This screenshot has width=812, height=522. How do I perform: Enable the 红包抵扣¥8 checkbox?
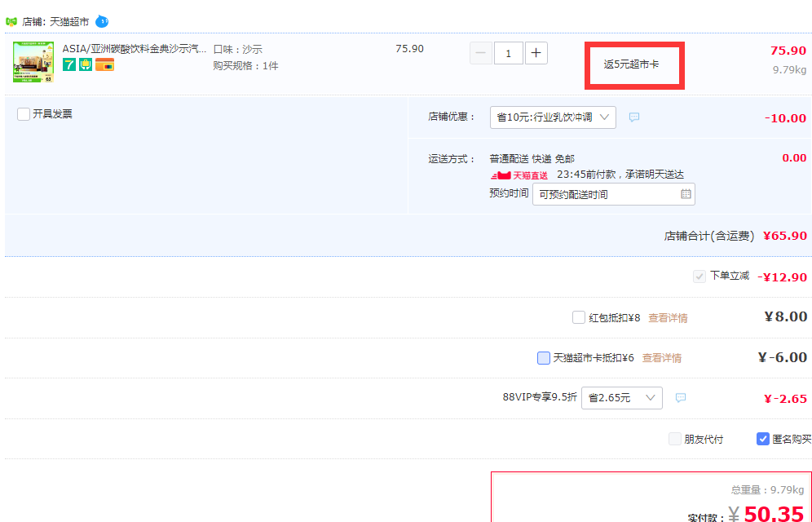click(x=579, y=317)
